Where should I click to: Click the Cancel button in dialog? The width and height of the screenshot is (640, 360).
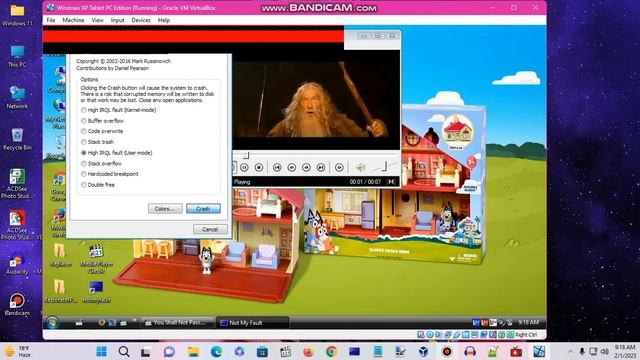point(210,229)
